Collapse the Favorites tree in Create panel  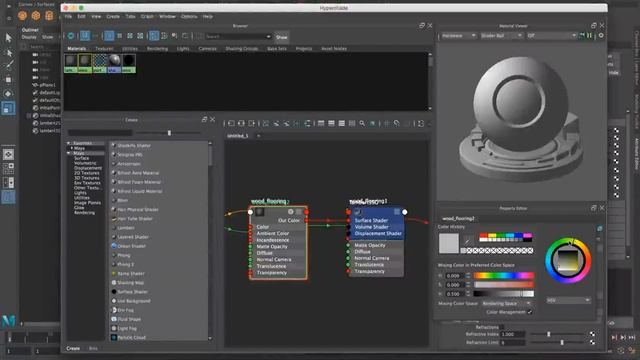pos(69,143)
